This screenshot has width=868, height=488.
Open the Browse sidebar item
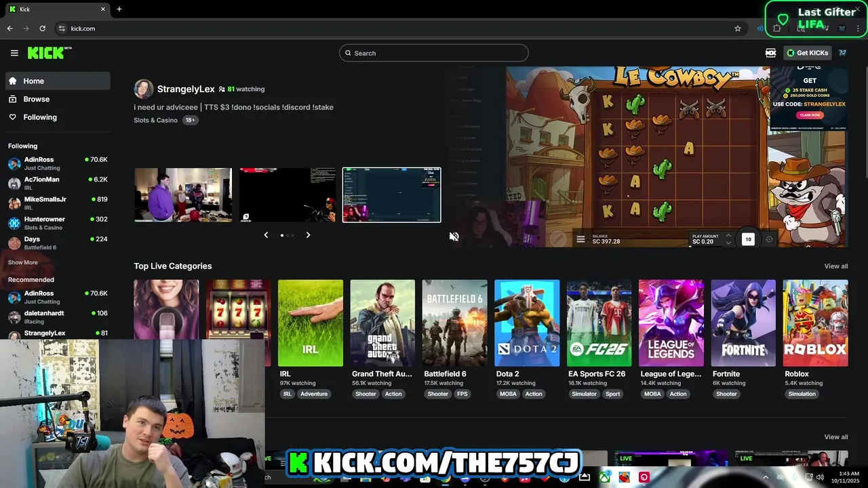point(58,99)
